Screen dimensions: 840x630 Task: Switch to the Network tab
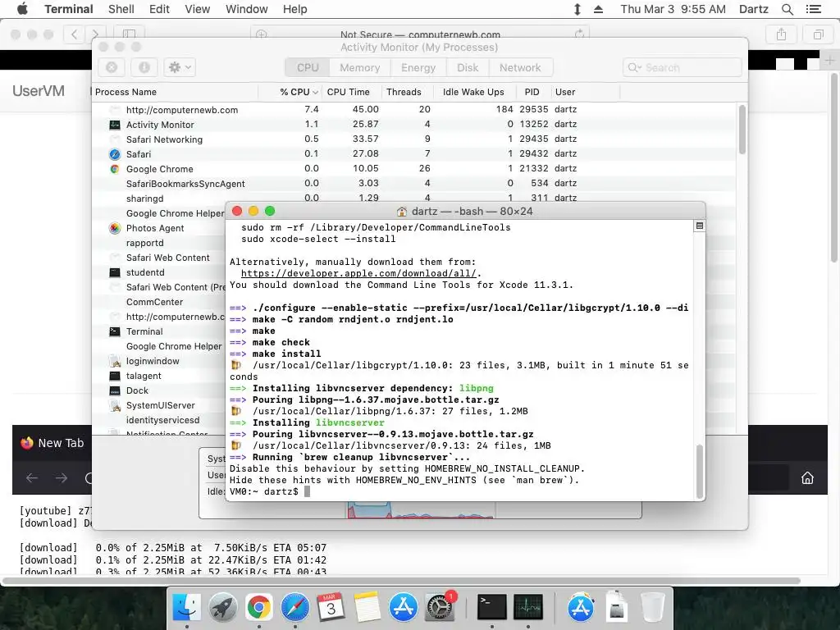520,67
